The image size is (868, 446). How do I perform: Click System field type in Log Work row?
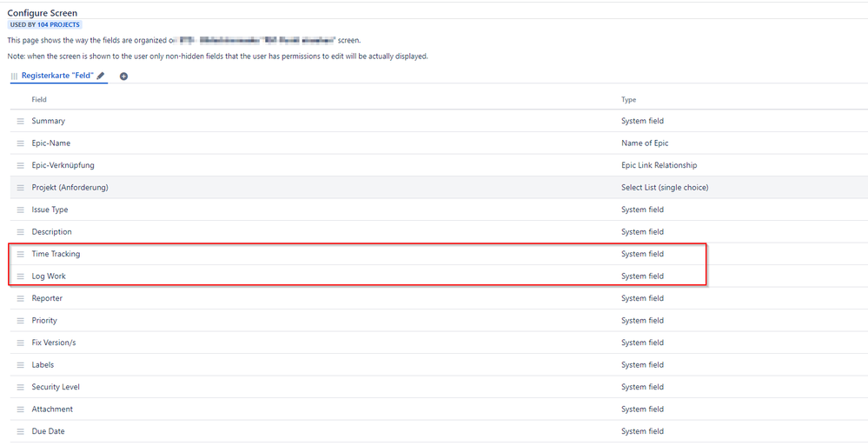click(642, 276)
